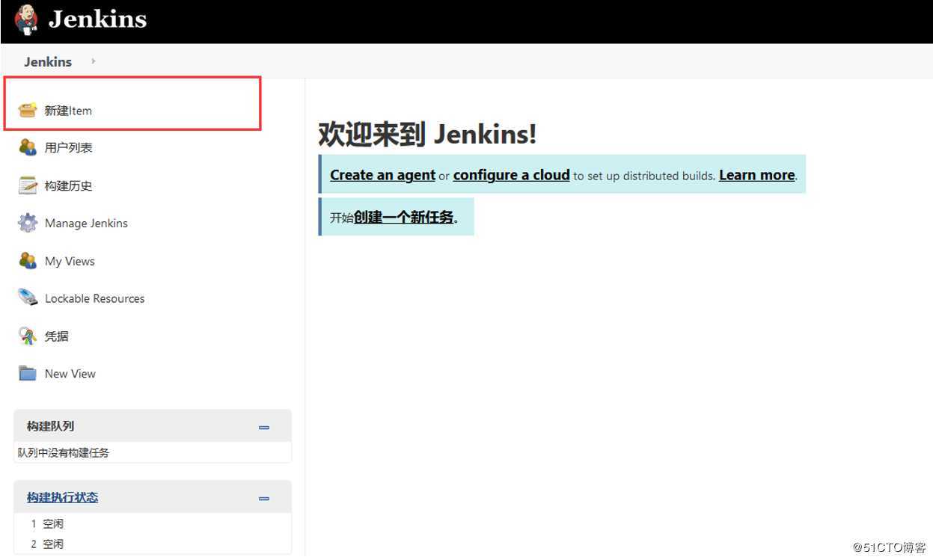933x560 pixels.
Task: Click the 凭据 keys icon
Action: pos(28,336)
